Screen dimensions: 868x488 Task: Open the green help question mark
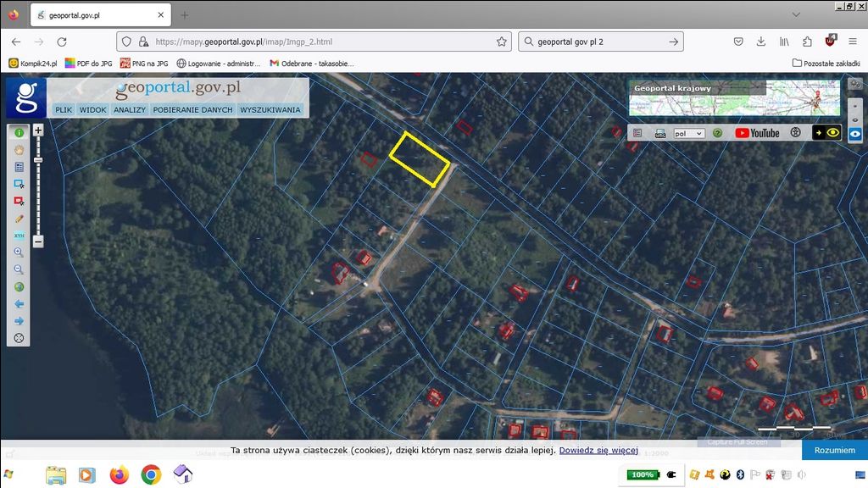(x=717, y=133)
